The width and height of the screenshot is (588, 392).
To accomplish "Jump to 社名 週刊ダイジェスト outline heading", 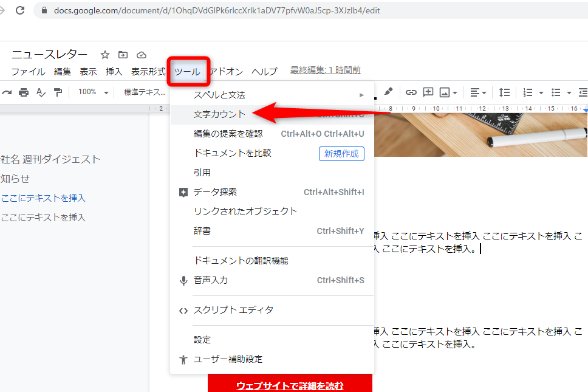I will point(50,159).
